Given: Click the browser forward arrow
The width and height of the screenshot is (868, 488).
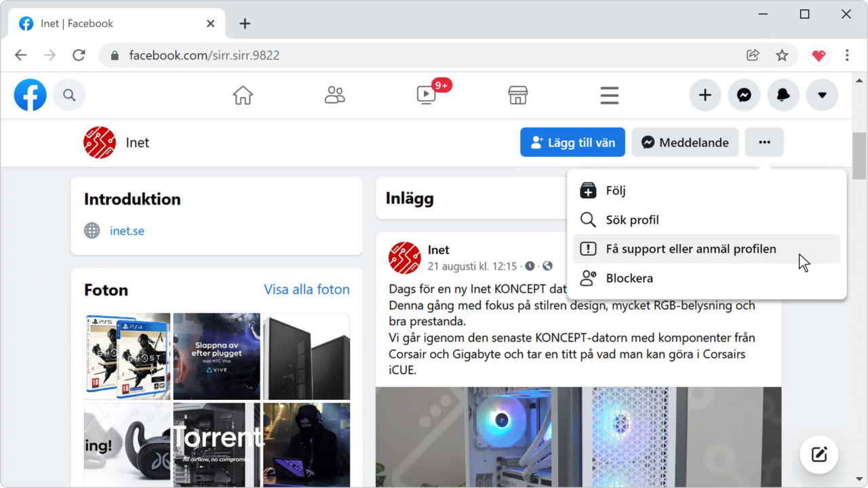Looking at the screenshot, I should (x=50, y=55).
